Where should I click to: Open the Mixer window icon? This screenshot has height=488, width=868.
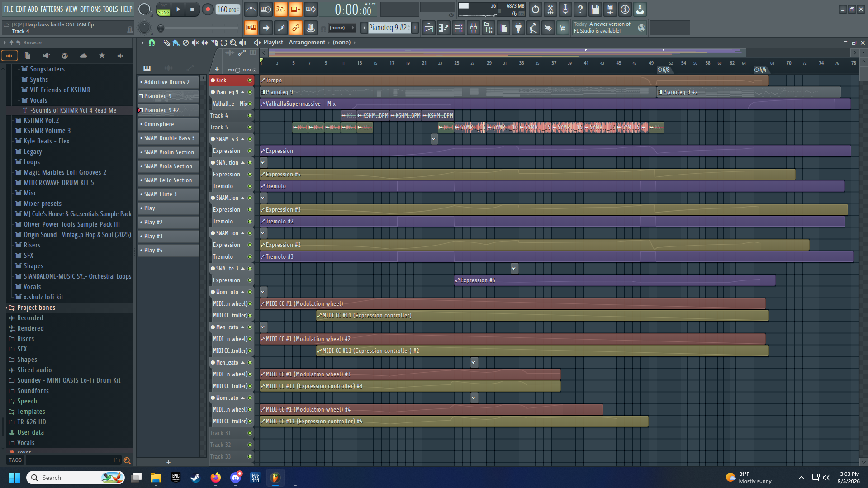click(x=474, y=28)
